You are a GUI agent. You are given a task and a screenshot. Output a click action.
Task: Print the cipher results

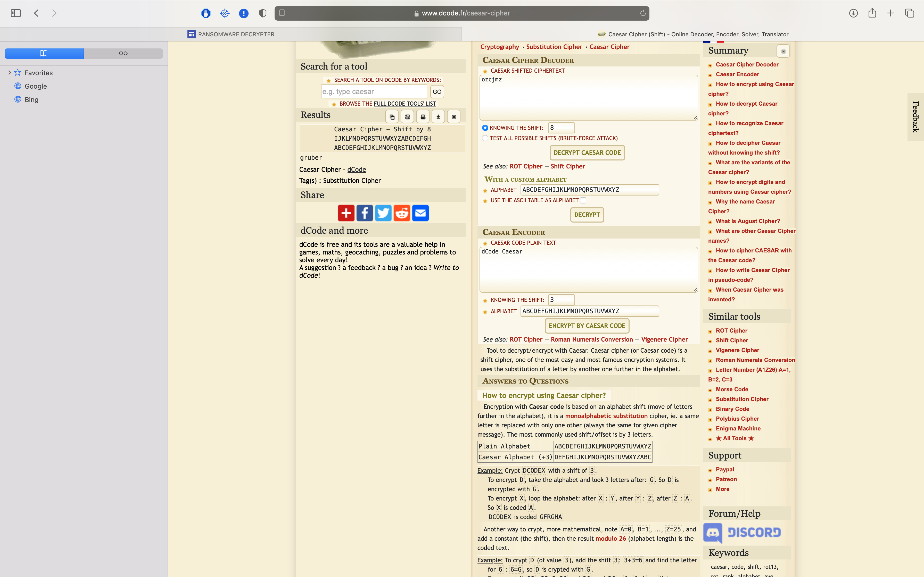tap(423, 116)
